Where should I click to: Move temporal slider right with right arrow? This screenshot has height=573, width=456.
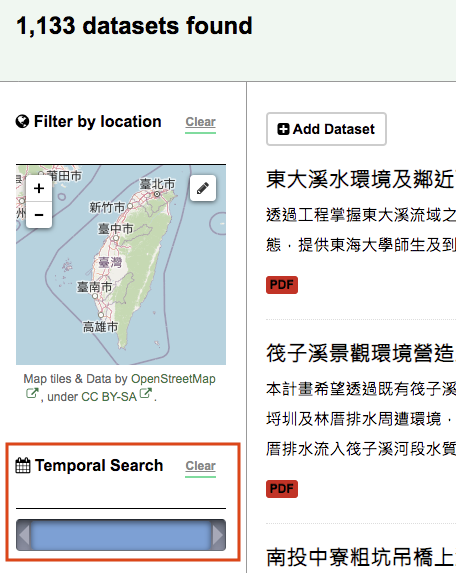218,535
